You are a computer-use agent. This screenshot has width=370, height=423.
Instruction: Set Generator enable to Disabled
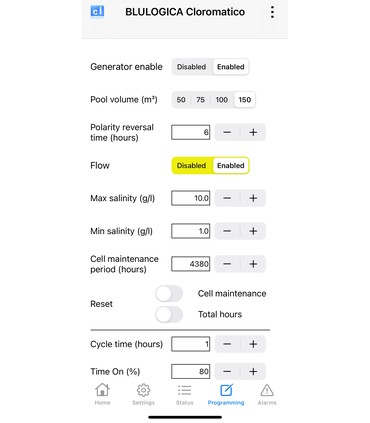click(191, 67)
